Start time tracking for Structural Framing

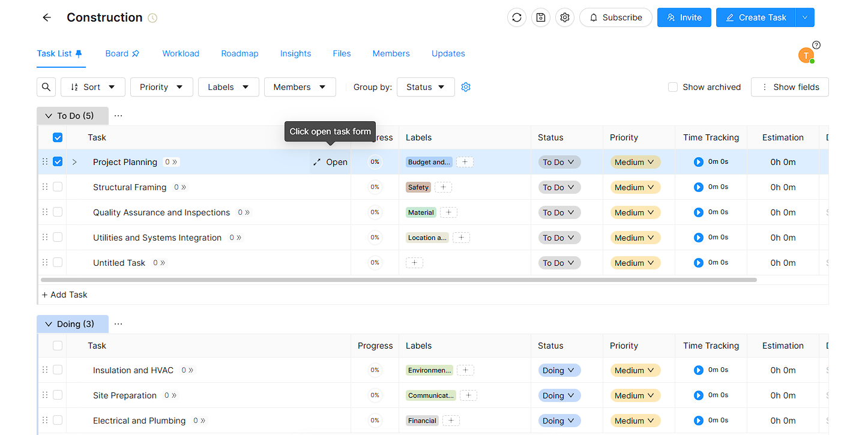click(x=698, y=187)
